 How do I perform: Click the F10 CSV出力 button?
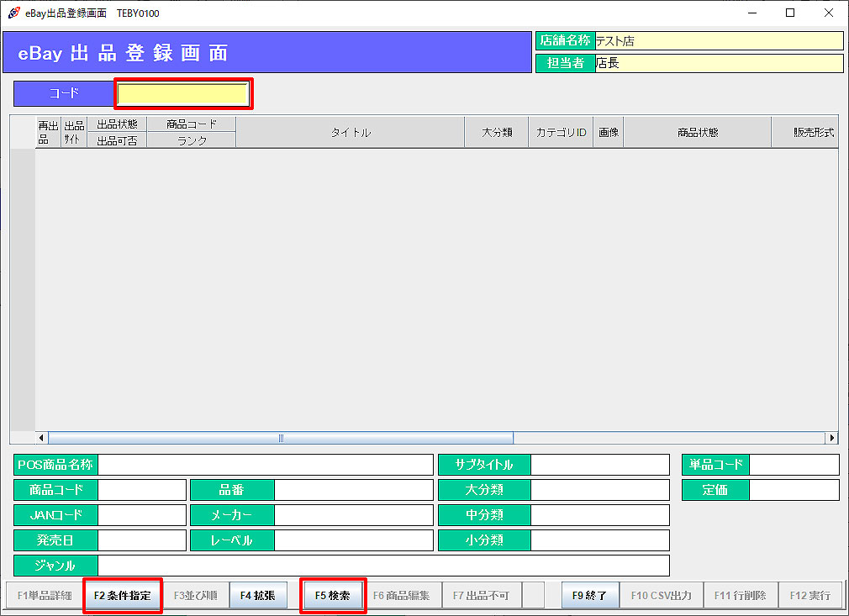tap(661, 596)
